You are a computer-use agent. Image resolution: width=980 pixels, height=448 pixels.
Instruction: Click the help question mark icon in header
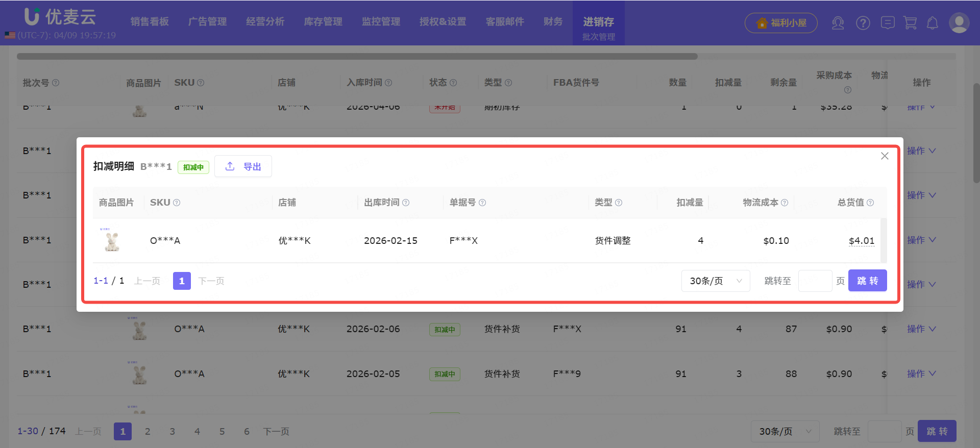click(863, 23)
